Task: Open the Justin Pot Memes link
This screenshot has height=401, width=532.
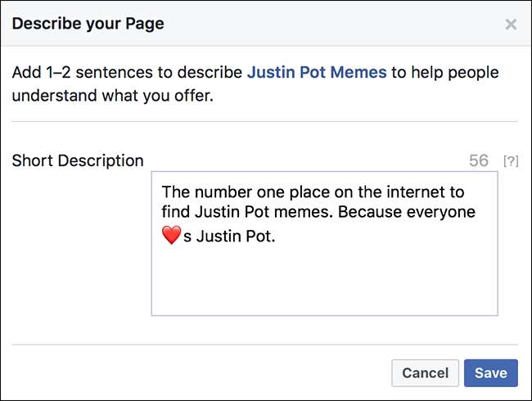Action: pyautogui.click(x=317, y=72)
